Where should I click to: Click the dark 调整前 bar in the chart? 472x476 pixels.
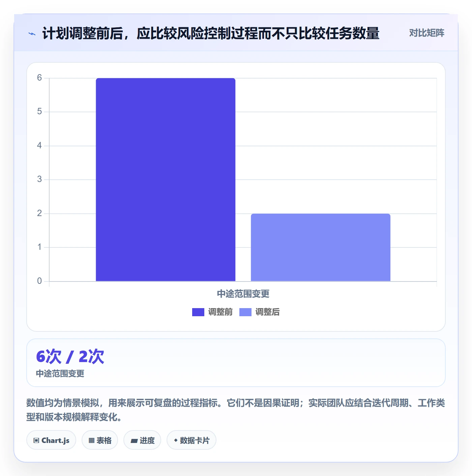coord(166,180)
